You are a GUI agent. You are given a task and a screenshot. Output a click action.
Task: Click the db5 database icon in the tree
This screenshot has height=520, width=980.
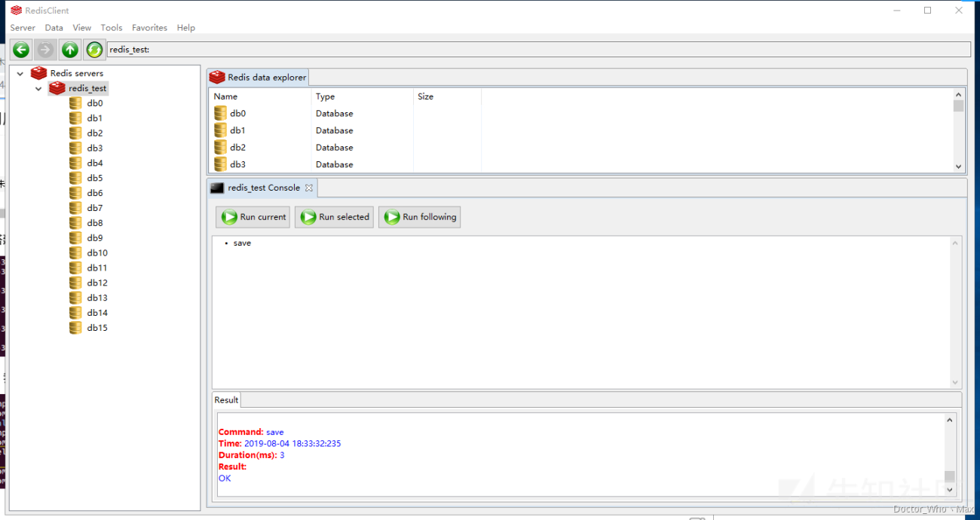point(75,178)
